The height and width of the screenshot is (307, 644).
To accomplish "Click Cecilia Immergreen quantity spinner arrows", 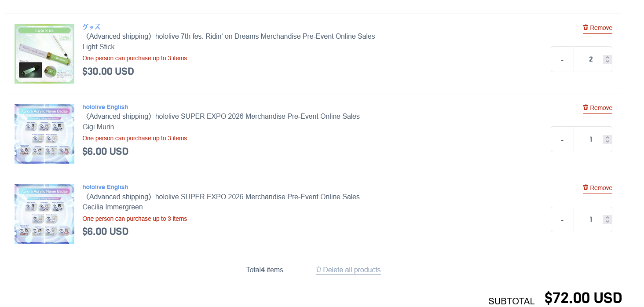I will pos(607,219).
